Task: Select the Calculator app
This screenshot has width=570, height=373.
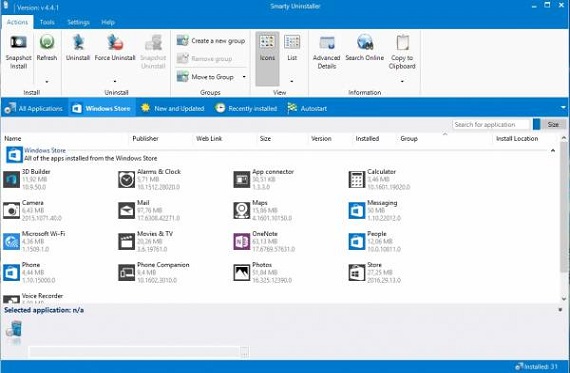Action: pyautogui.click(x=379, y=179)
